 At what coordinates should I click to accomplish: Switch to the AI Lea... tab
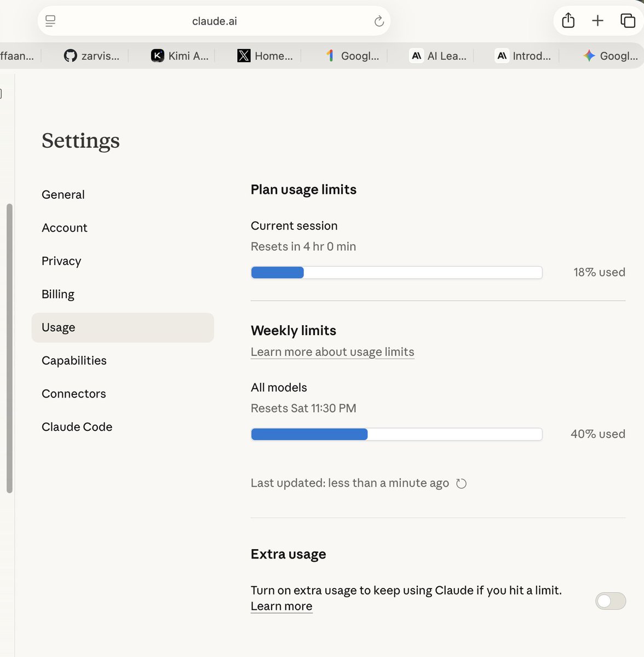tap(439, 56)
